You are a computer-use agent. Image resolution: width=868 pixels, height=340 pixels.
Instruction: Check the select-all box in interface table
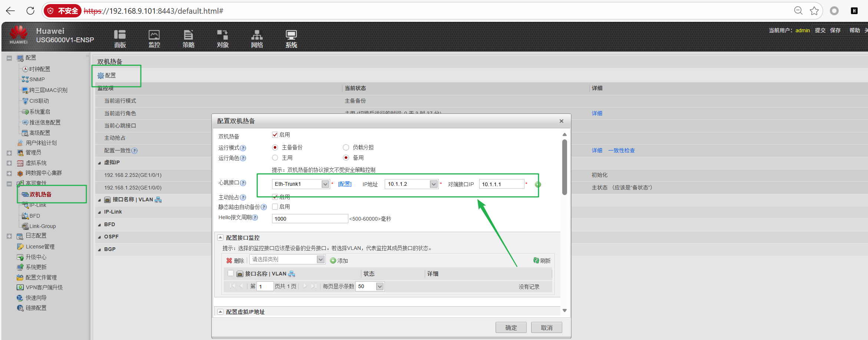(x=231, y=273)
